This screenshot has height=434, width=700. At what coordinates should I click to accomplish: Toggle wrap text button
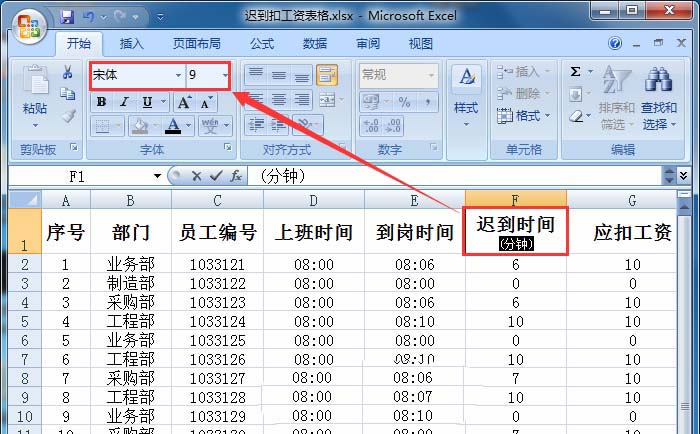327,75
